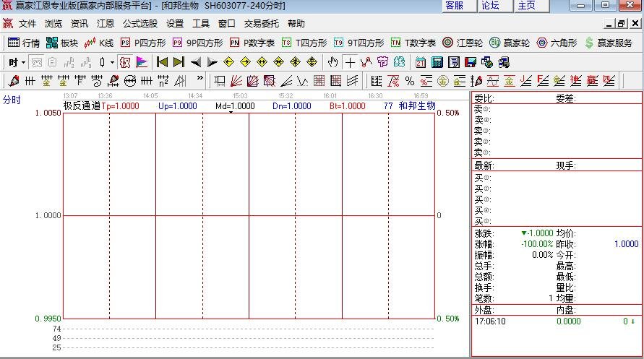Toggle the crosshair cursor button
The image size is (644, 359).
pos(350,62)
